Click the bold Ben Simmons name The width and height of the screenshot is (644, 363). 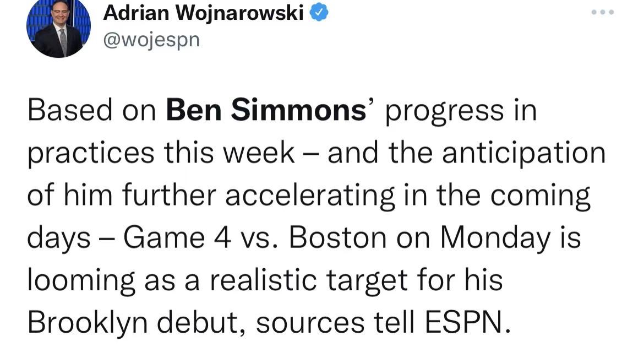266,110
